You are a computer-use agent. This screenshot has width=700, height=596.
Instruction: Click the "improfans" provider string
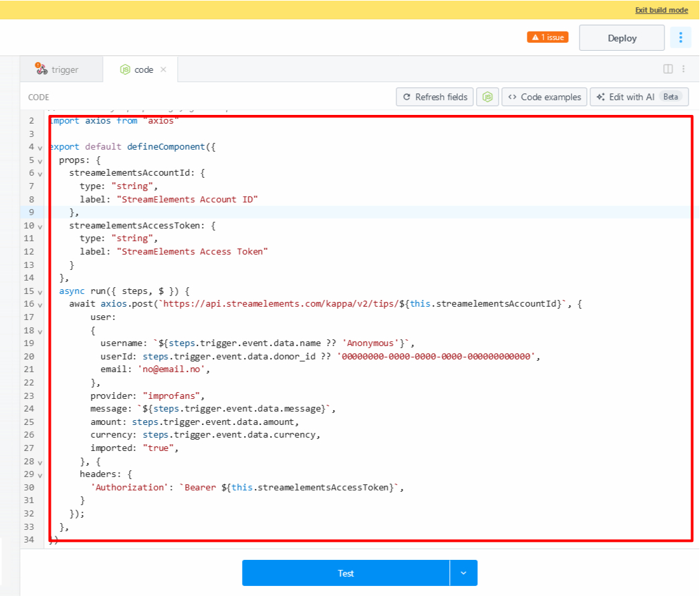[x=171, y=396]
